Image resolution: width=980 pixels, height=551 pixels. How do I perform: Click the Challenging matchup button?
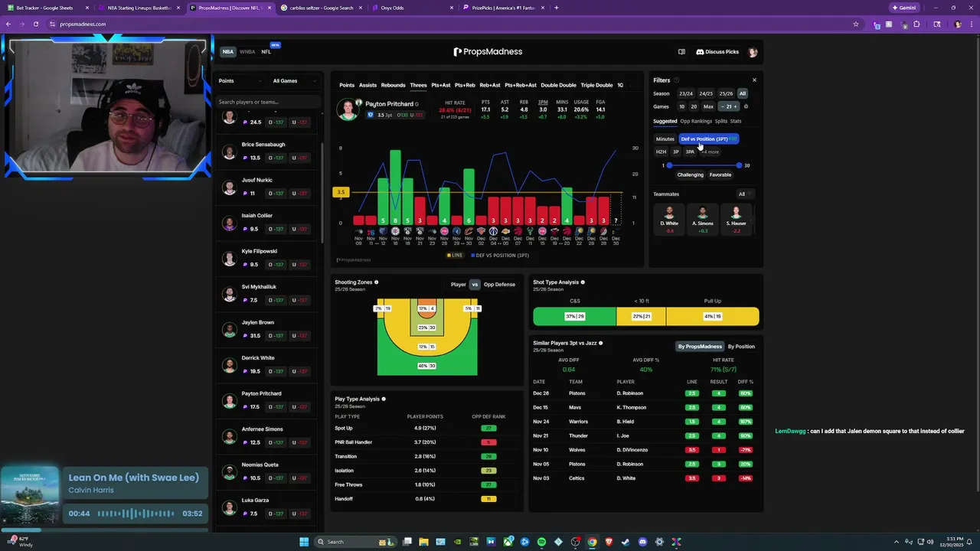[x=690, y=174]
